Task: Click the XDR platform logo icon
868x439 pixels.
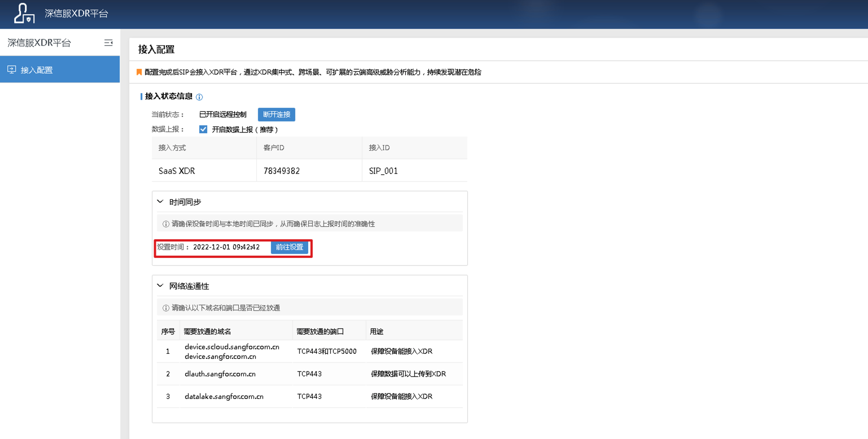Action: click(x=23, y=14)
